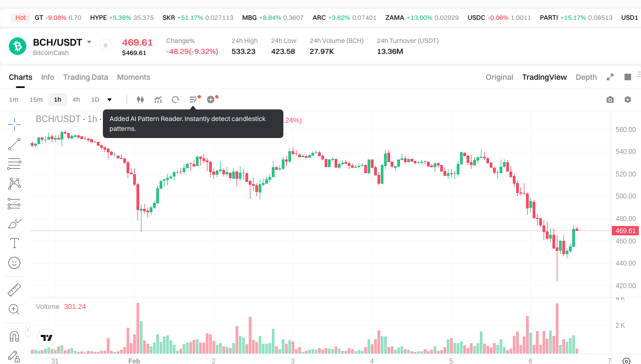Open chart settings gear
Screen dimensions: 641x364
(x=627, y=100)
